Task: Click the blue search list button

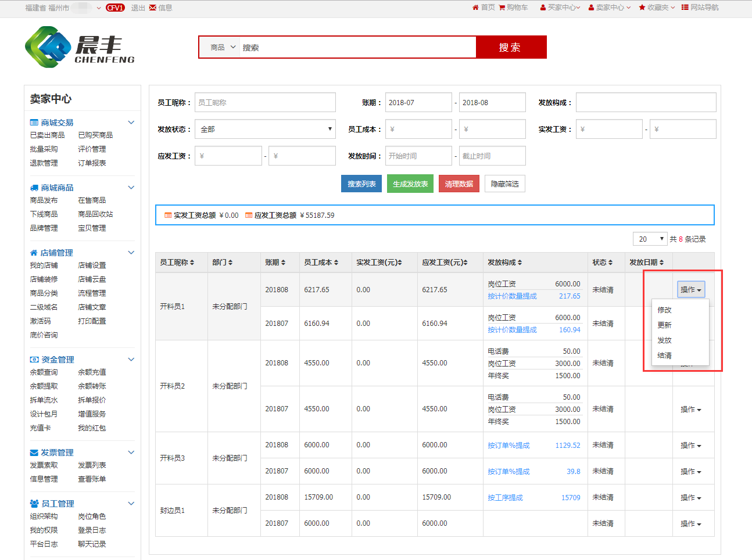Action: click(361, 184)
